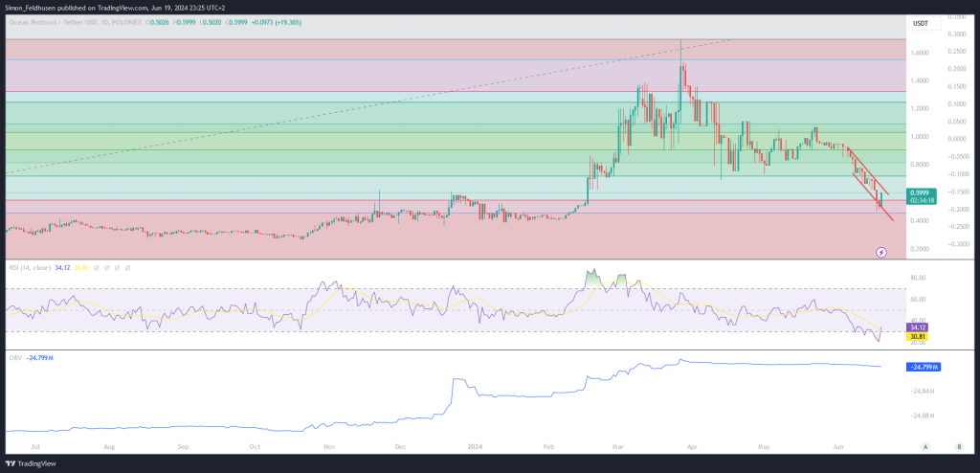Select the RSI (14, close) indicator label

coord(30,267)
